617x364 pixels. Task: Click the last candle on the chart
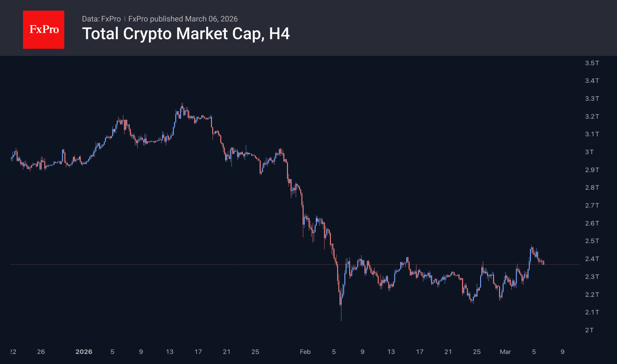(x=543, y=263)
